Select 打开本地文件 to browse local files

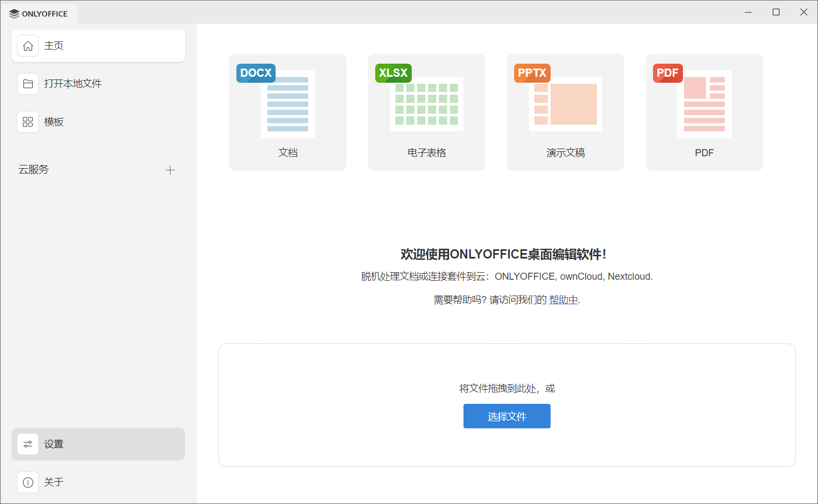point(98,84)
